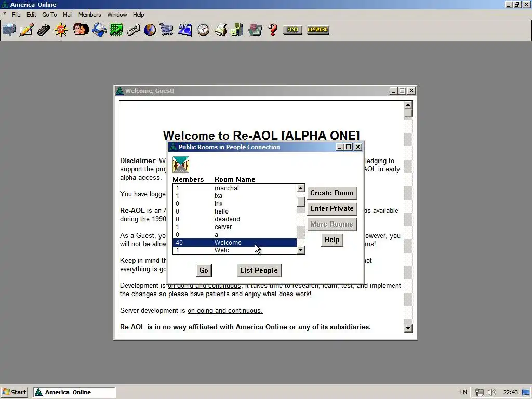Click the Public Rooms title bar AOL icon
532x399 pixels.
[x=174, y=147]
